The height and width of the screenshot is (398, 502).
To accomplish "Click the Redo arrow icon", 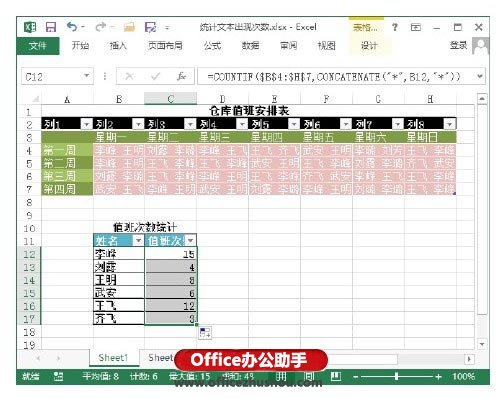I will 100,27.
